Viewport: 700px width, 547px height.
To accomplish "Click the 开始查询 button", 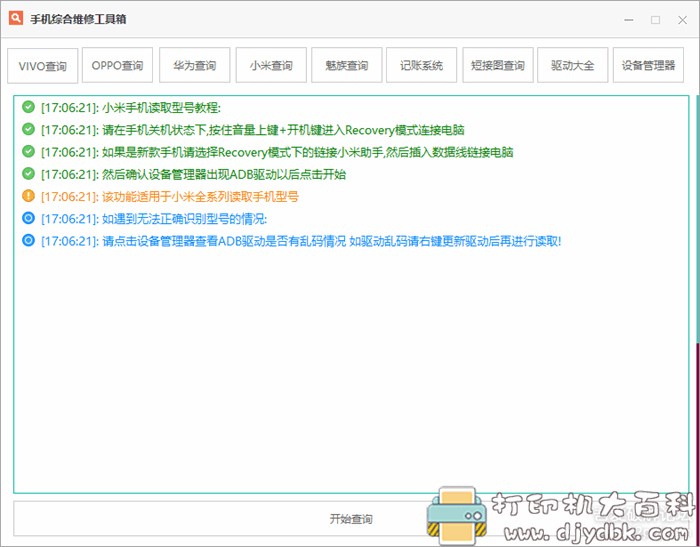I will click(351, 518).
